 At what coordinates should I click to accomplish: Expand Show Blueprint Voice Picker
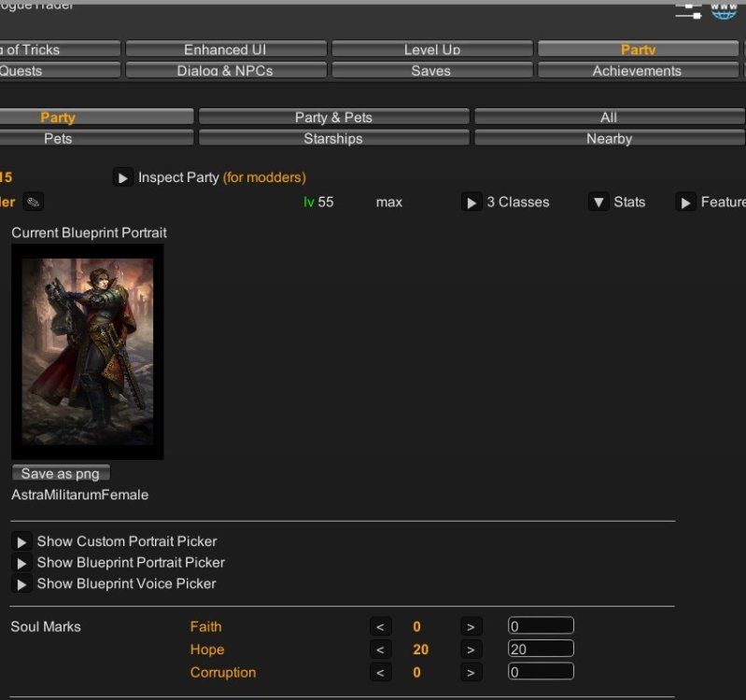(21, 584)
